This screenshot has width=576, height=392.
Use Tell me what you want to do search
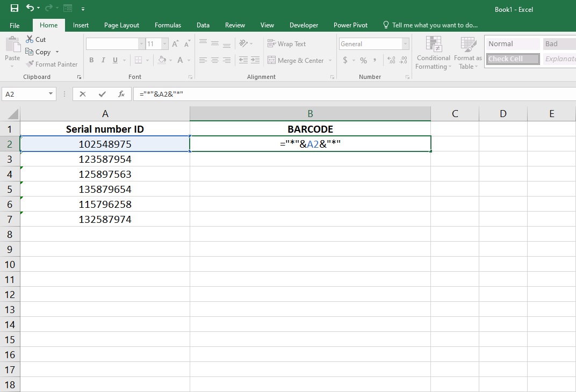pos(430,25)
